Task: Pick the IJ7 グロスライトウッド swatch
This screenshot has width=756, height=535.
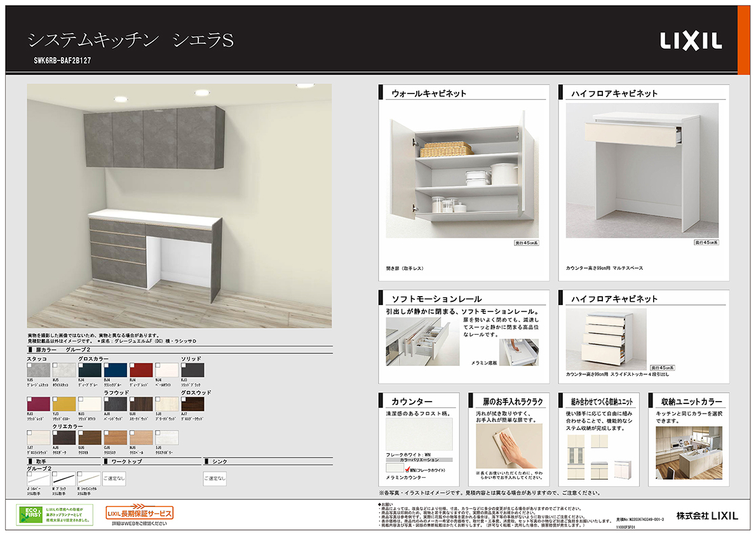Action: (39, 438)
